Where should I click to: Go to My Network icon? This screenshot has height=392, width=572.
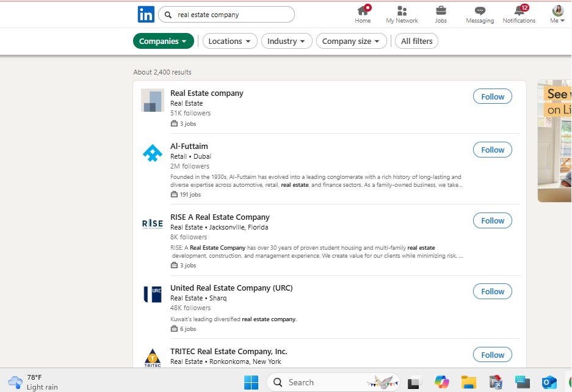click(402, 11)
